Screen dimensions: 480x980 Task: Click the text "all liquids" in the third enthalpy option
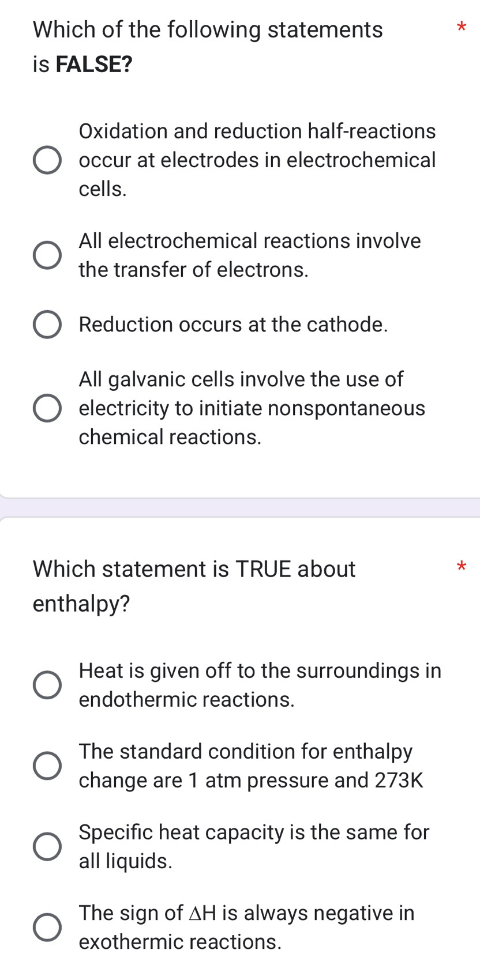(125, 861)
